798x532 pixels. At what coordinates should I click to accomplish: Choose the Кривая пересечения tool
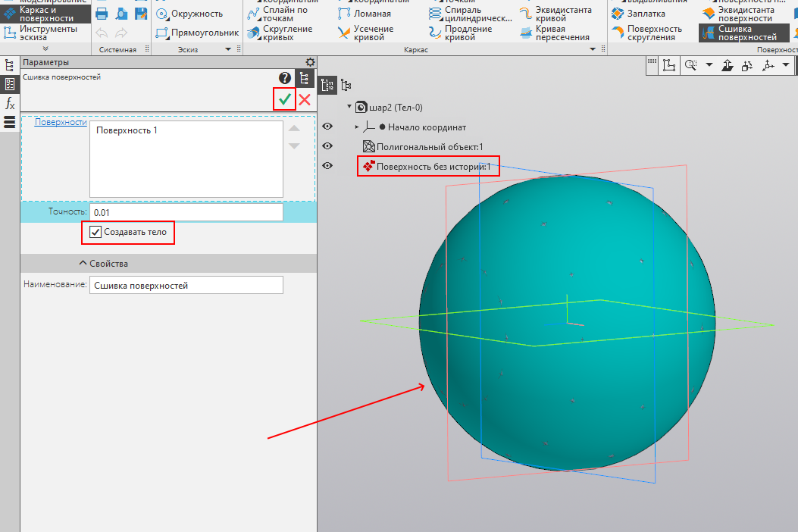pos(555,33)
